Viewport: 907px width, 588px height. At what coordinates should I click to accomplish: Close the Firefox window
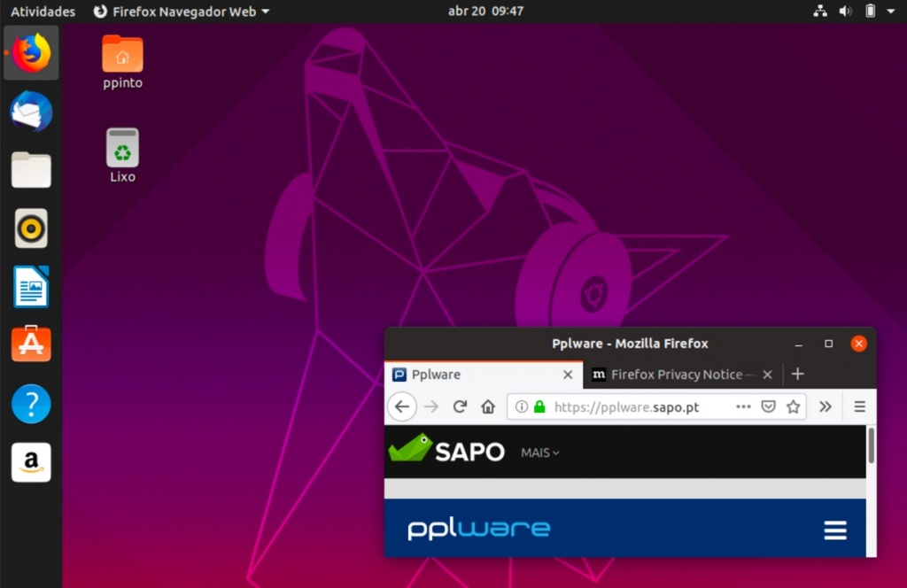pos(858,344)
